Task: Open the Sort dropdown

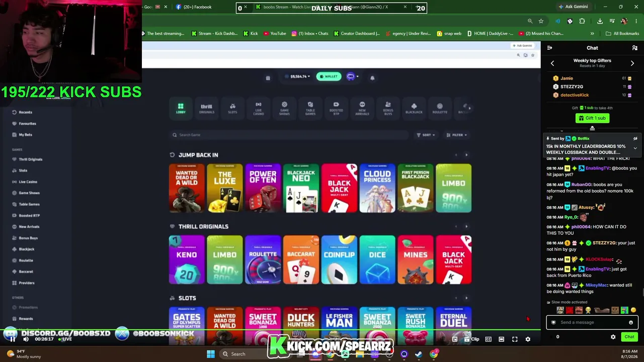Action: point(426,135)
